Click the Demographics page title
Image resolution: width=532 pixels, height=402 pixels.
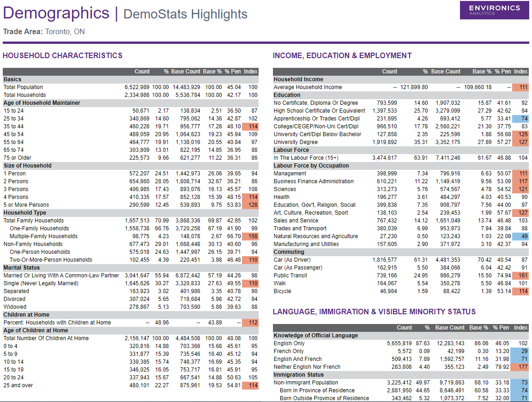click(x=56, y=13)
